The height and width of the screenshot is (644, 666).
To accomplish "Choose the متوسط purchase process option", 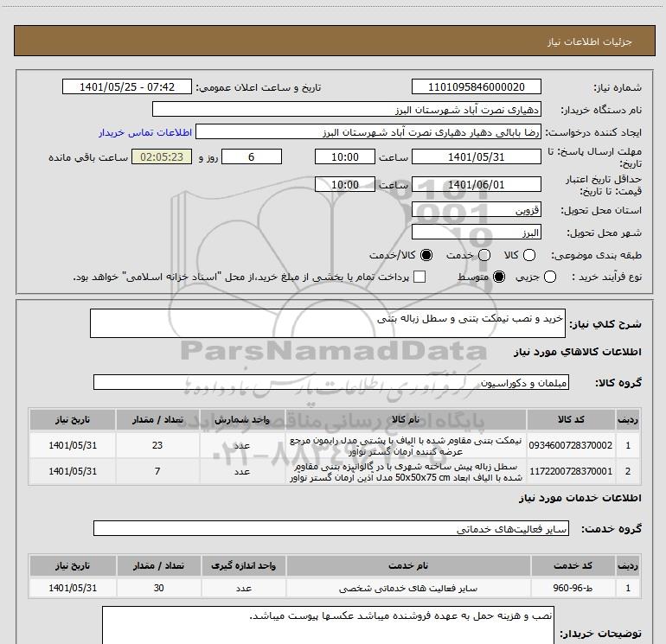I will (499, 277).
